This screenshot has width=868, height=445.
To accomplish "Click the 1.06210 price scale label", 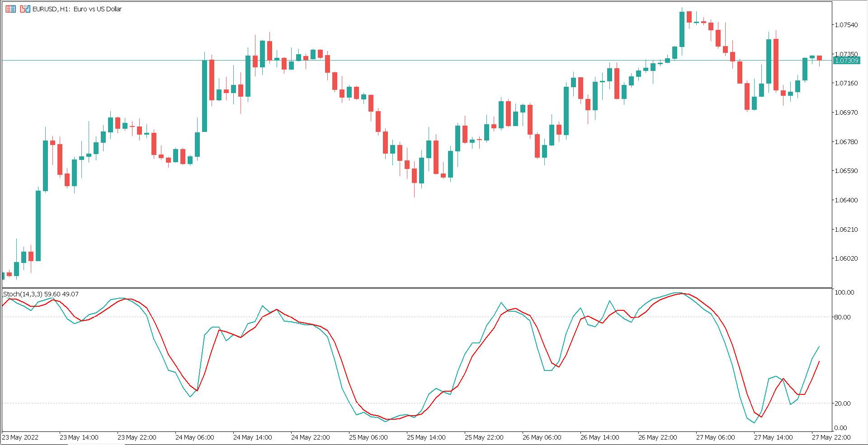I will click(x=846, y=230).
